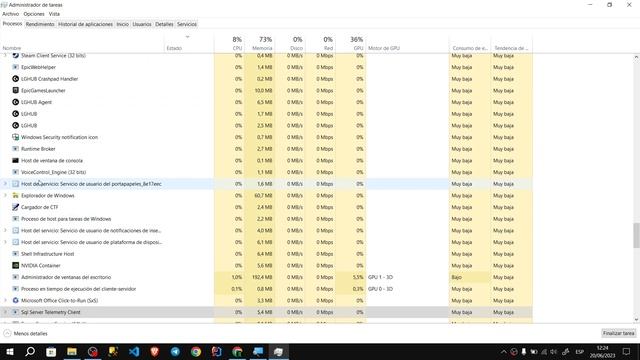Click the EpicGamesLauncher process icon

click(16, 90)
